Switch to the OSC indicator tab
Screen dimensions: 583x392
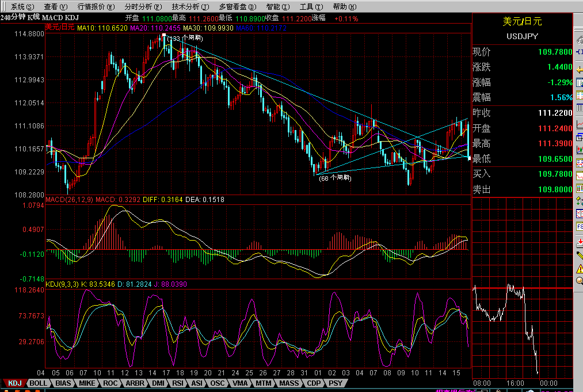coord(217,383)
